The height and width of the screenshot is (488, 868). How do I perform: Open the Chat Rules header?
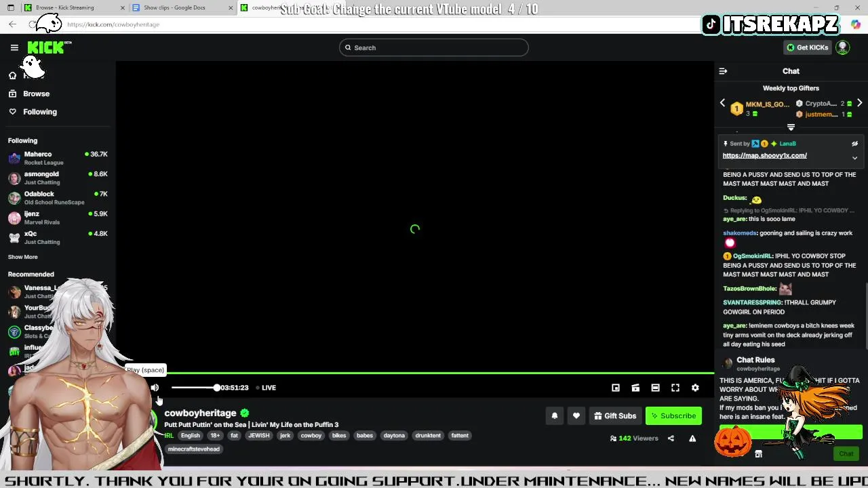tap(755, 360)
